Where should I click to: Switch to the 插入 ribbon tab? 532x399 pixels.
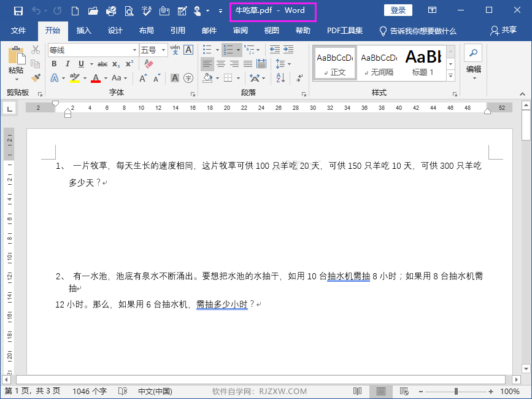[84, 30]
